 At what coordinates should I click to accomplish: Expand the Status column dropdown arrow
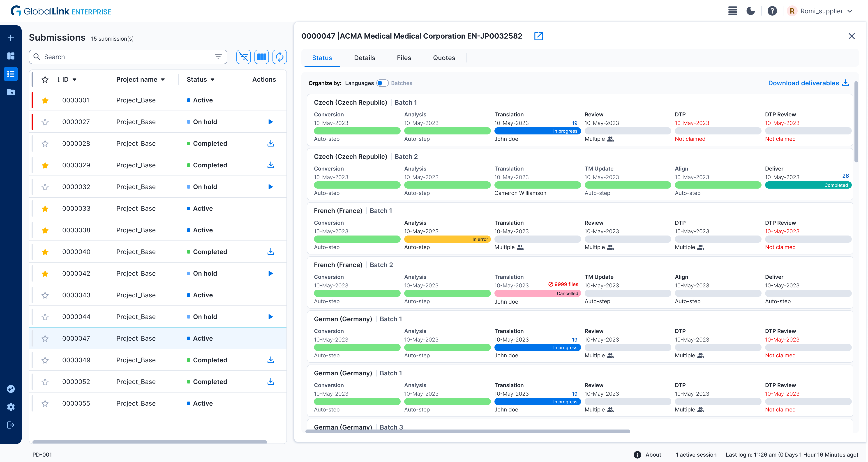tap(213, 80)
